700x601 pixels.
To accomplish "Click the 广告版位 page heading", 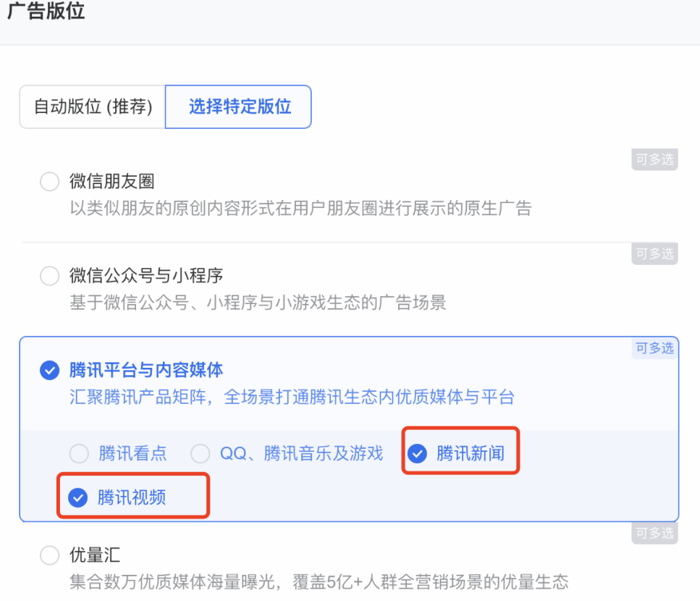I will (x=46, y=12).
